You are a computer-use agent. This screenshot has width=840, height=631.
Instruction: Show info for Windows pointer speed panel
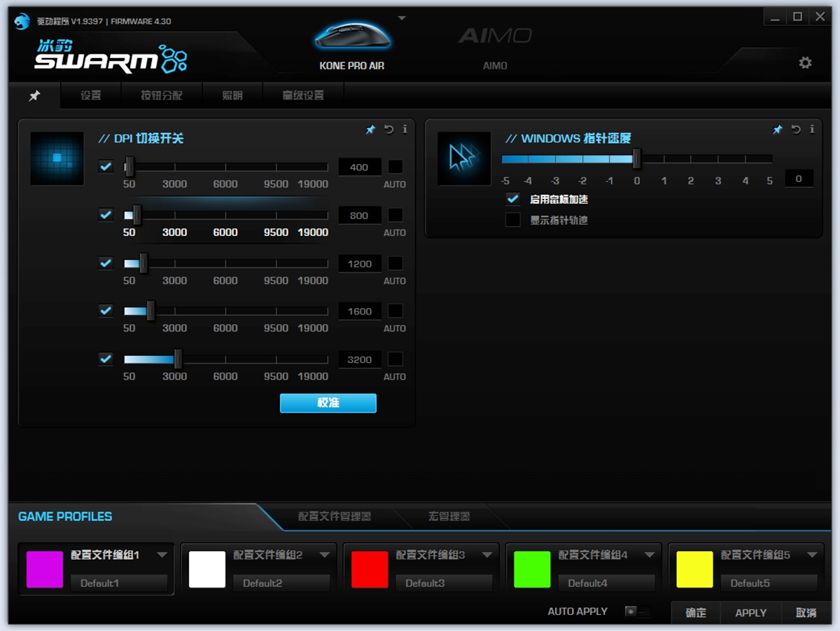point(811,130)
